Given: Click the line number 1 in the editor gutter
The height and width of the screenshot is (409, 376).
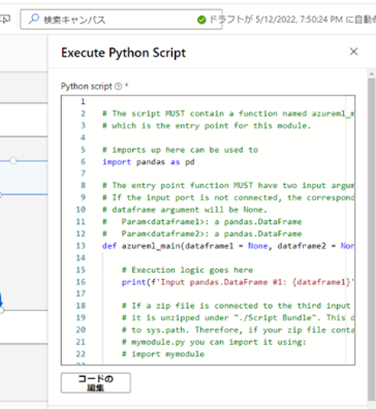Looking at the screenshot, I should [x=83, y=101].
